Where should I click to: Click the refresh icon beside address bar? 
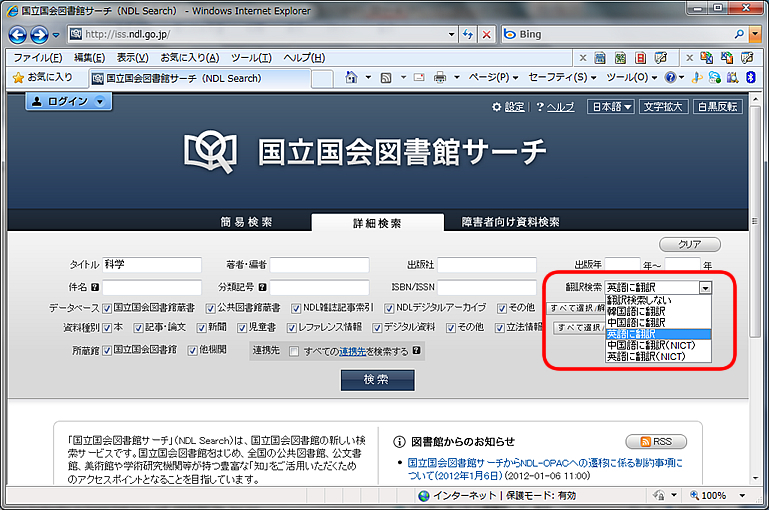(x=468, y=34)
